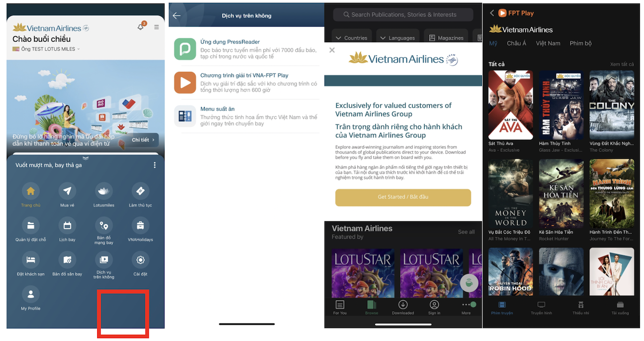The width and height of the screenshot is (644, 341).
Task: Click the Xem tất cả link
Action: pos(622,64)
